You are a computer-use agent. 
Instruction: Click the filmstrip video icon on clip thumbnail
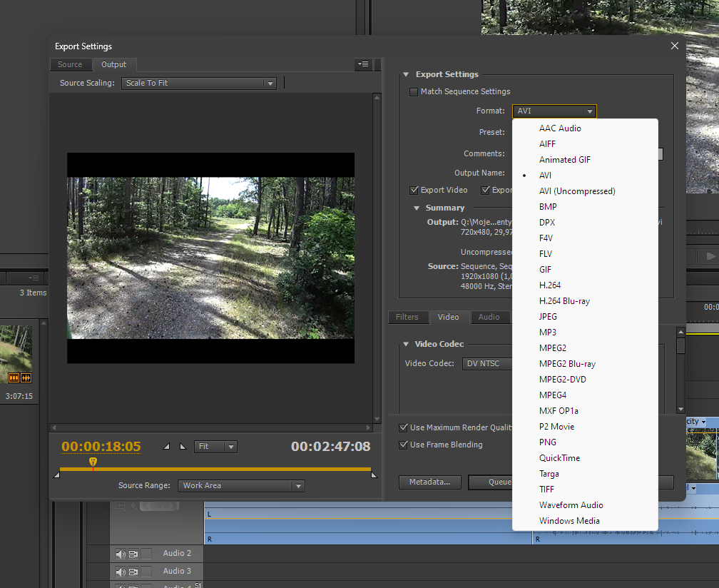point(14,378)
